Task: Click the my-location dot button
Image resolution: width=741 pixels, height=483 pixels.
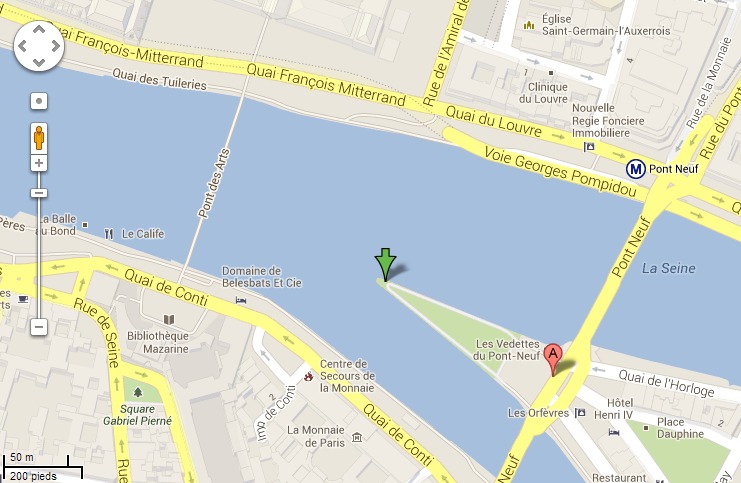Action: [x=39, y=101]
